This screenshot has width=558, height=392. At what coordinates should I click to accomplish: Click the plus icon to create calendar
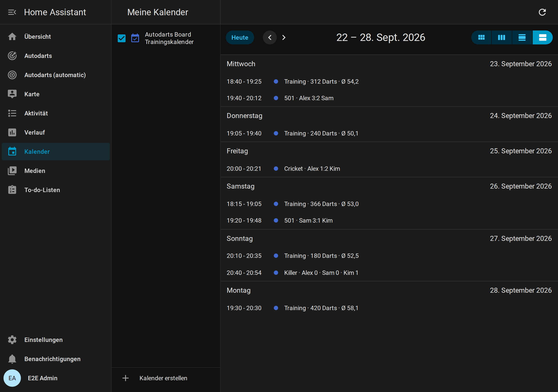click(x=125, y=378)
